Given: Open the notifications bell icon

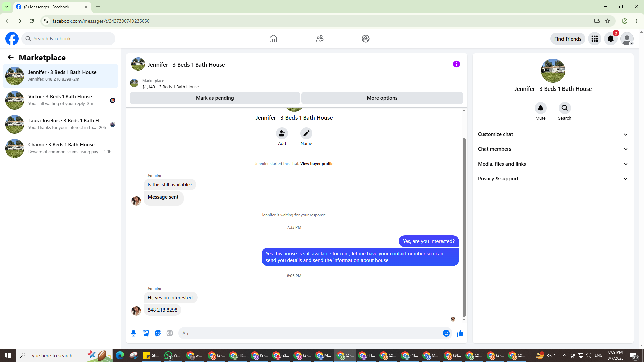Looking at the screenshot, I should click(611, 39).
